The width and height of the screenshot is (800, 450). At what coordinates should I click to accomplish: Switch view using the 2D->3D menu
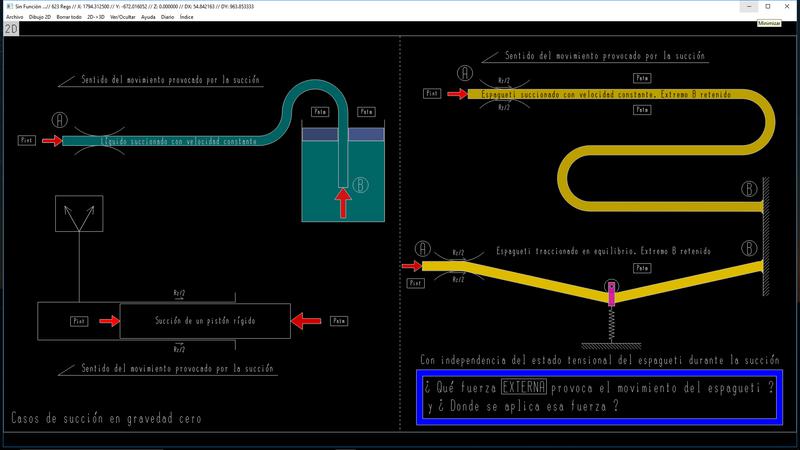click(97, 18)
